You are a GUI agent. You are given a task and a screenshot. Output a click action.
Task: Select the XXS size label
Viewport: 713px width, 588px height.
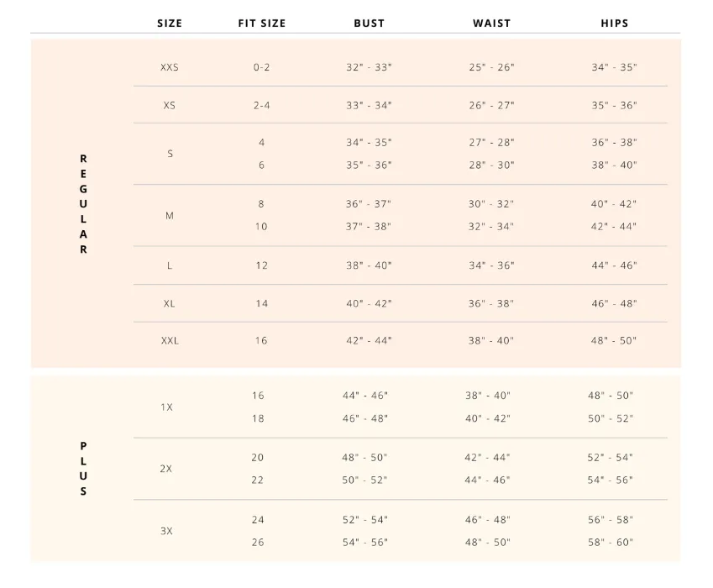click(170, 67)
